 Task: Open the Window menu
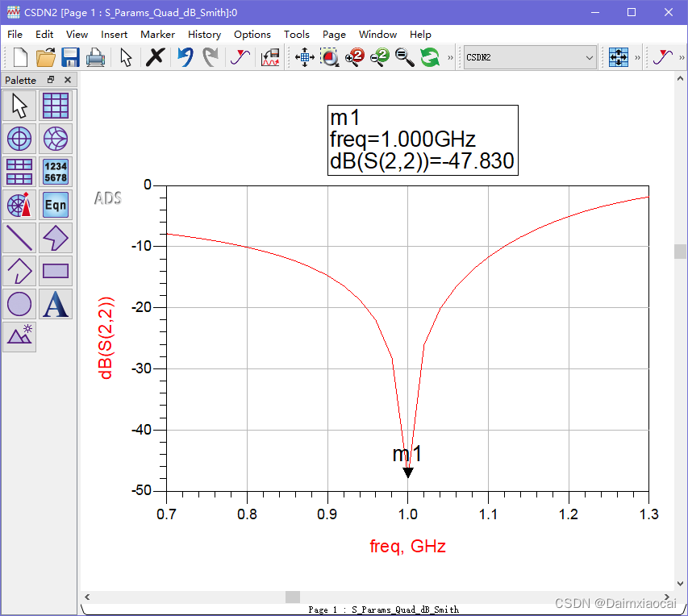coord(377,34)
